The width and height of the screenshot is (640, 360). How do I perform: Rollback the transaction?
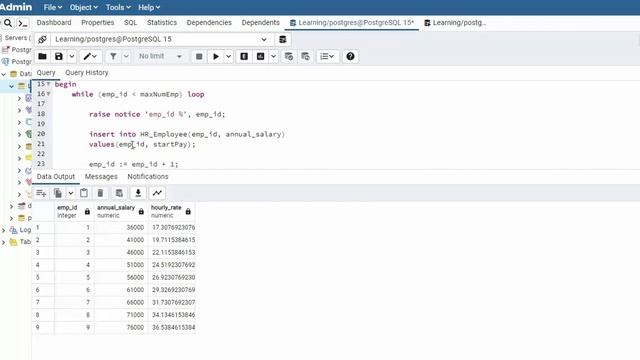tap(305, 56)
